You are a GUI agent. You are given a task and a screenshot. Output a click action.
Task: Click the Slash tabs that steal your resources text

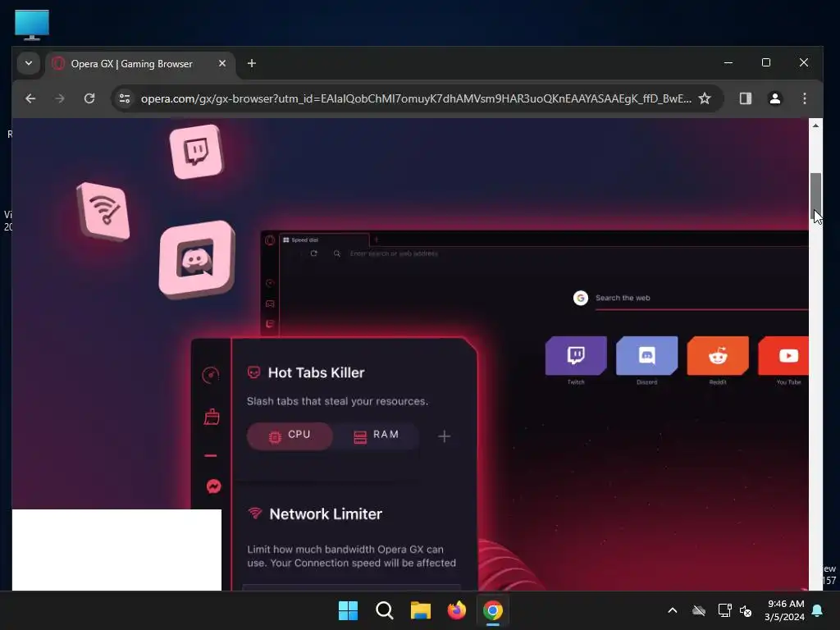tap(337, 401)
